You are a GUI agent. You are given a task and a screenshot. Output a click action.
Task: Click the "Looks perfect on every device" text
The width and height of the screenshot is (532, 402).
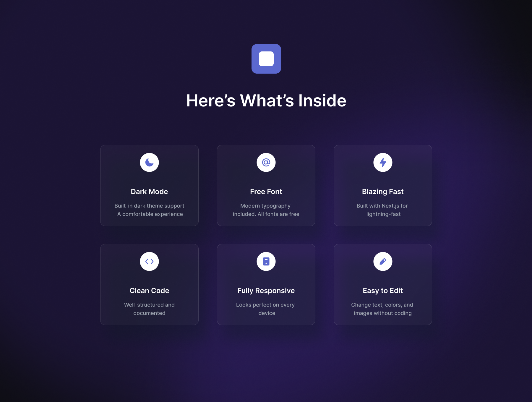point(266,309)
